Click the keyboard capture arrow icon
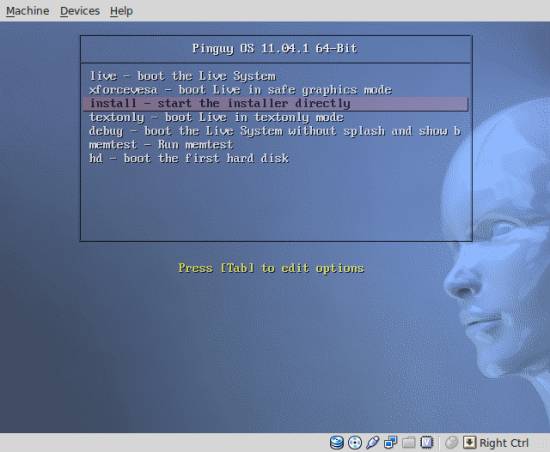Viewport: 550px width, 452px height. [469, 443]
